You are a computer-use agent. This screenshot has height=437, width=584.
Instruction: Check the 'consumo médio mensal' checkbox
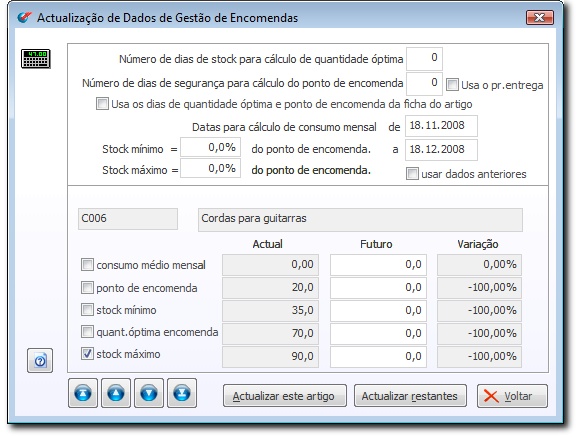click(87, 265)
